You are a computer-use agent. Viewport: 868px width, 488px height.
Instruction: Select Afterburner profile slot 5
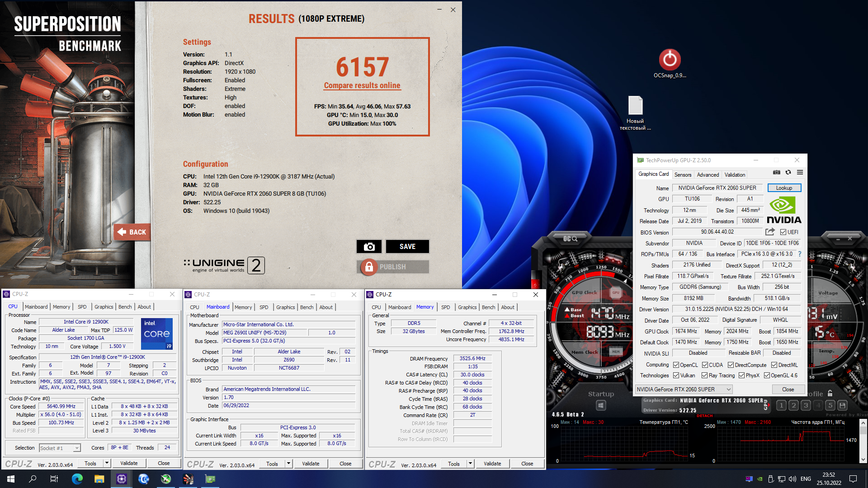(830, 405)
